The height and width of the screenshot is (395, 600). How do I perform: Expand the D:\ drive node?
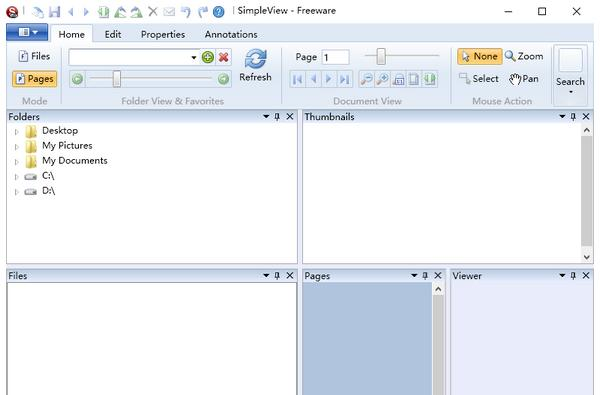click(16, 192)
